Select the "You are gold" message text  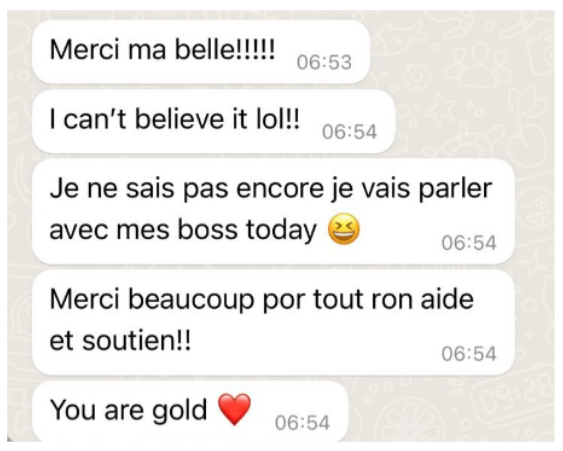point(128,410)
